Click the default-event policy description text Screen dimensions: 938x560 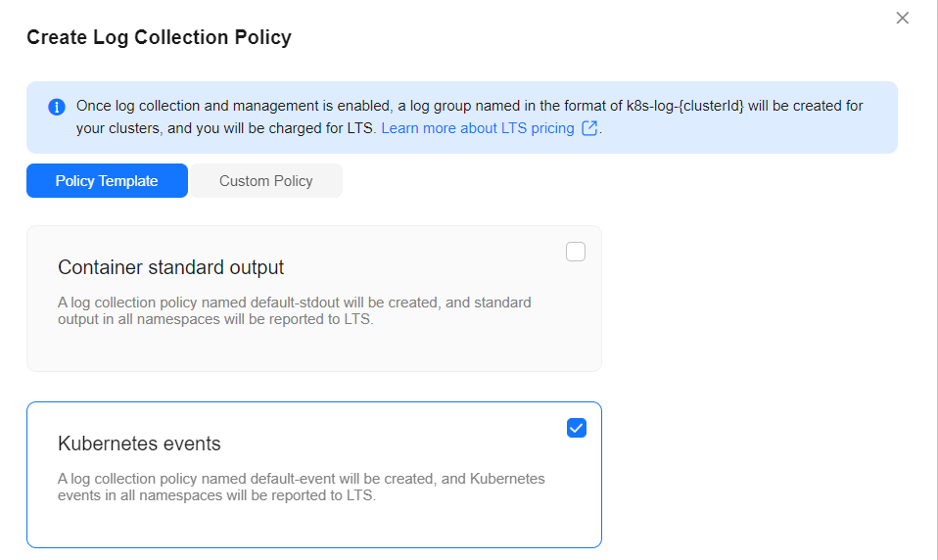pyautogui.click(x=301, y=487)
